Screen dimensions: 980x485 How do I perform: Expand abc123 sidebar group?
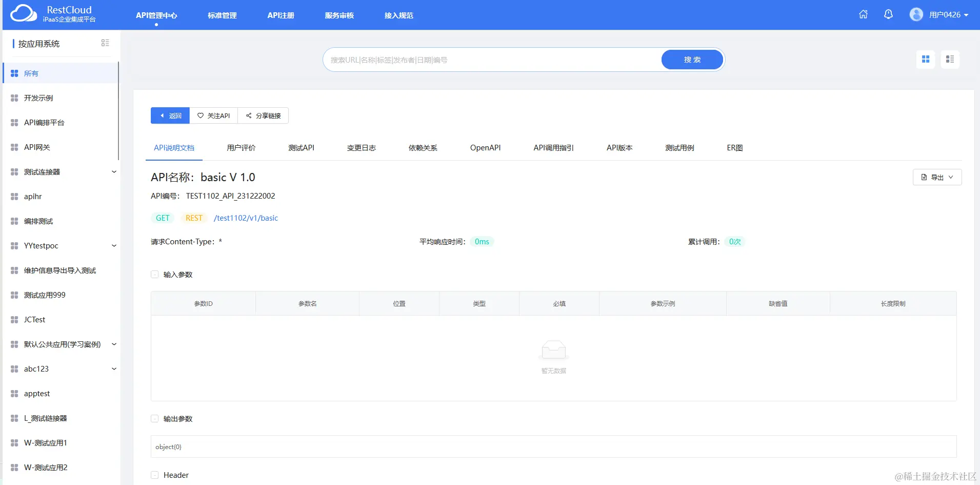point(114,369)
